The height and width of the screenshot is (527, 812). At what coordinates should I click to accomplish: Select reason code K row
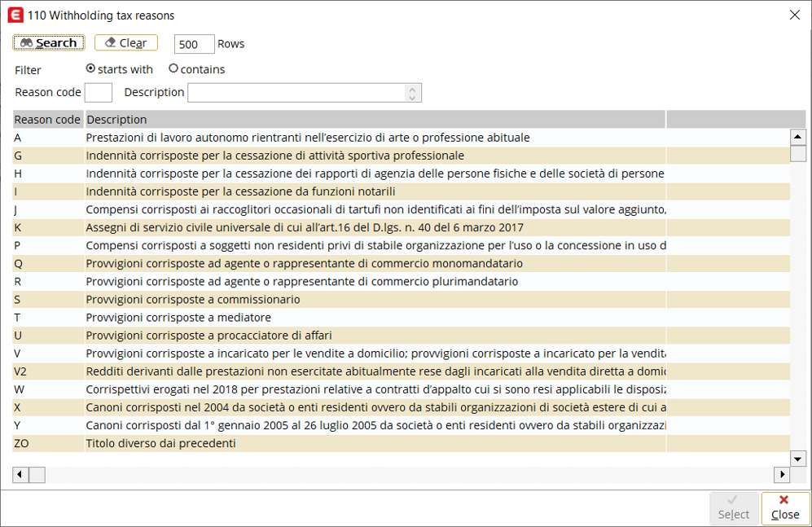(x=402, y=228)
